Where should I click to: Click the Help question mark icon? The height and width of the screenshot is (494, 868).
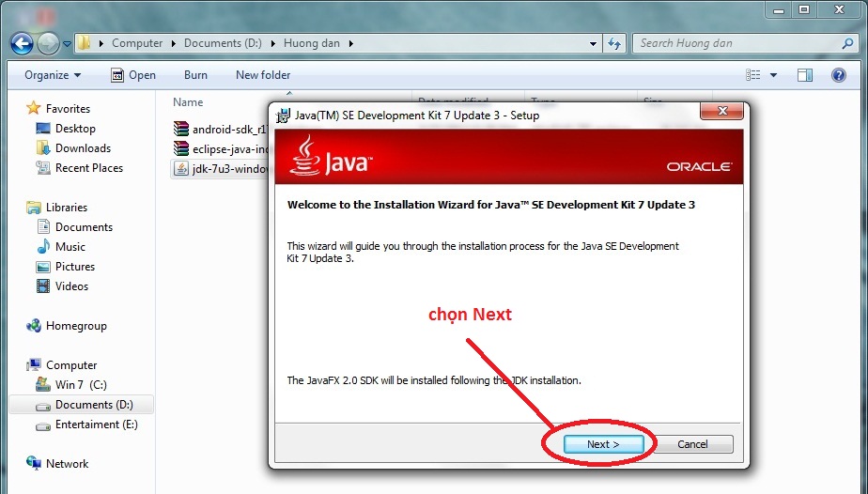pos(839,75)
